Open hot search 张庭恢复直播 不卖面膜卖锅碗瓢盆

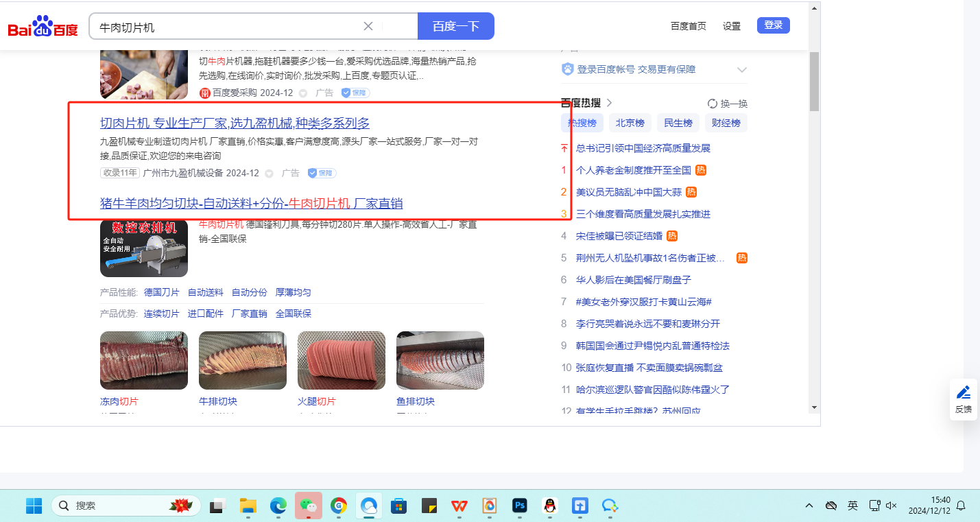click(x=649, y=368)
